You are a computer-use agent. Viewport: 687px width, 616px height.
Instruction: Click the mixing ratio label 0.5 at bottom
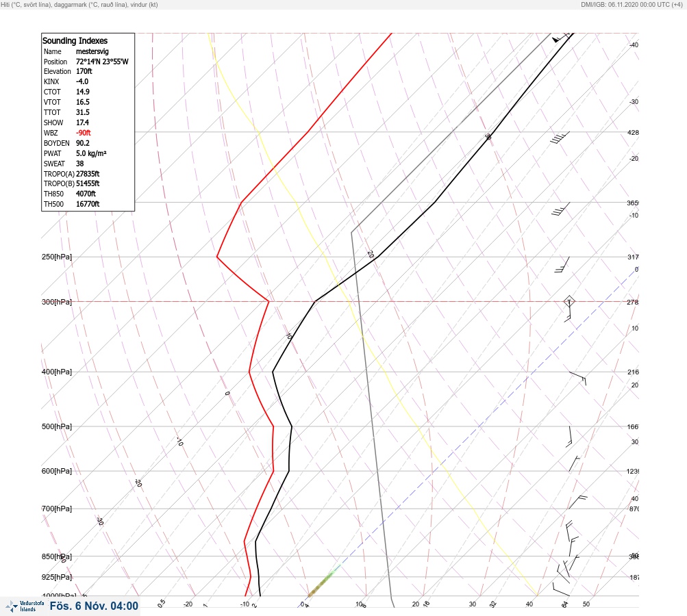pyautogui.click(x=162, y=603)
